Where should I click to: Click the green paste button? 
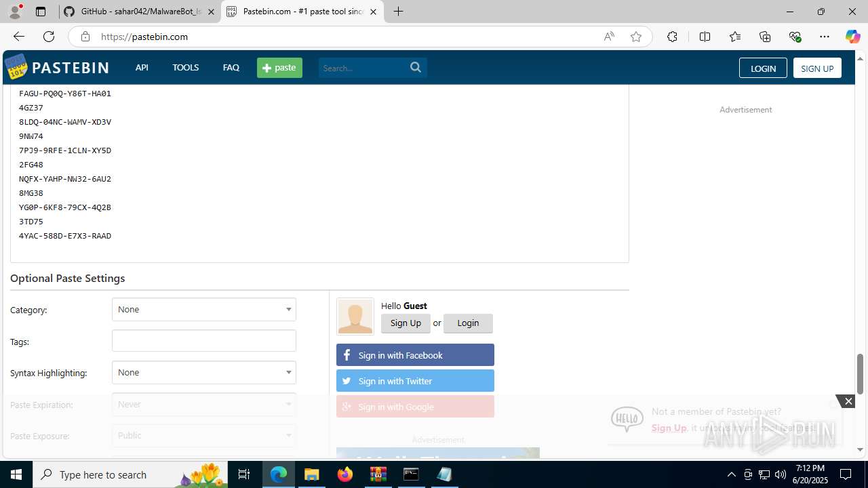coord(279,68)
